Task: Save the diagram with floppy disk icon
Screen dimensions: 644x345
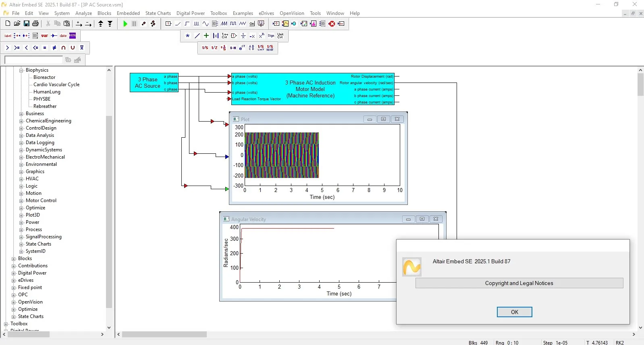Action: 26,24
